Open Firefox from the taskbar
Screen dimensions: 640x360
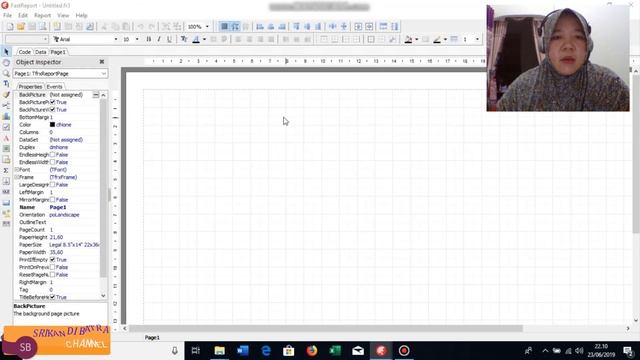click(312, 351)
